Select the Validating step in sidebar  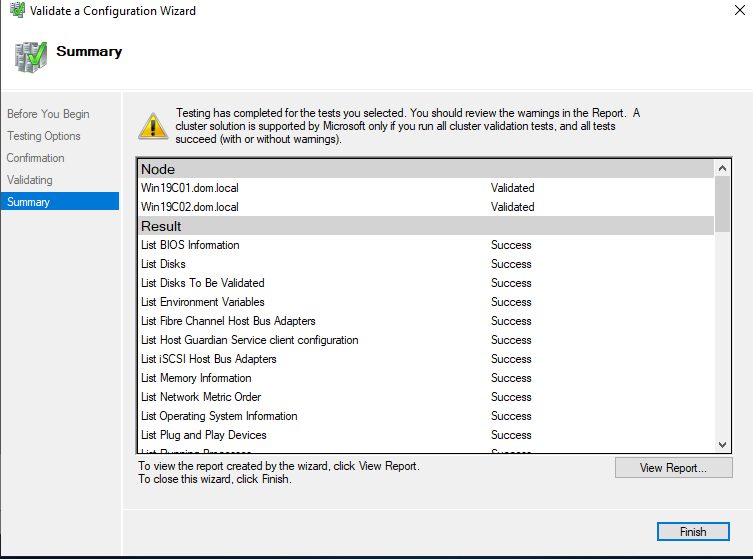[30, 180]
